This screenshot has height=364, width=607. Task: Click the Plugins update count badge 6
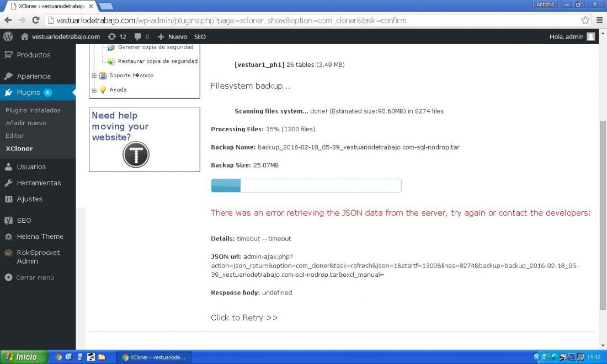tap(47, 92)
